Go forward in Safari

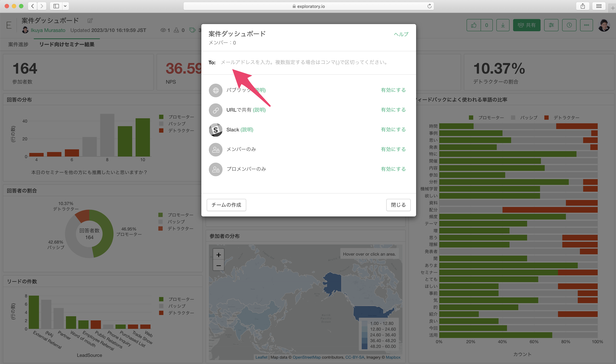42,6
